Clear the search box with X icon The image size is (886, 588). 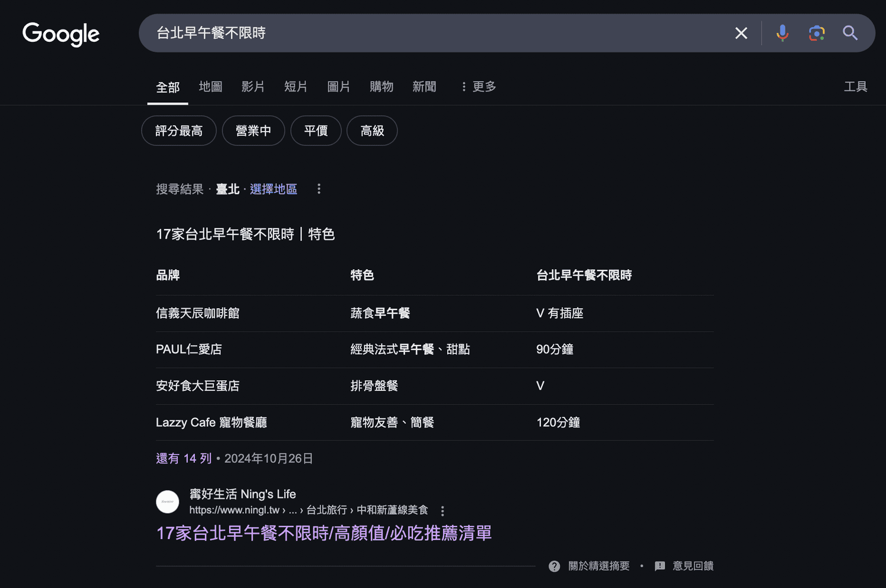point(741,33)
